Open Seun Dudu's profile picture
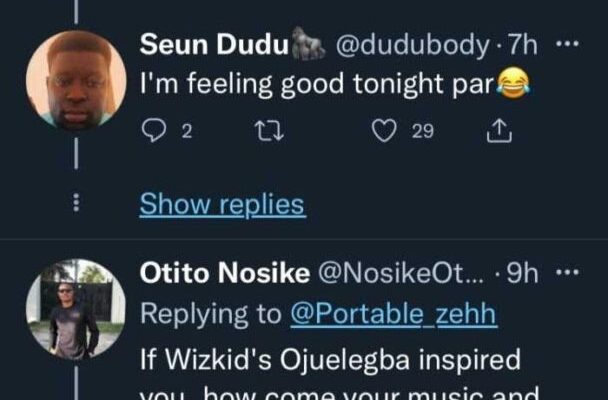 pyautogui.click(x=75, y=80)
